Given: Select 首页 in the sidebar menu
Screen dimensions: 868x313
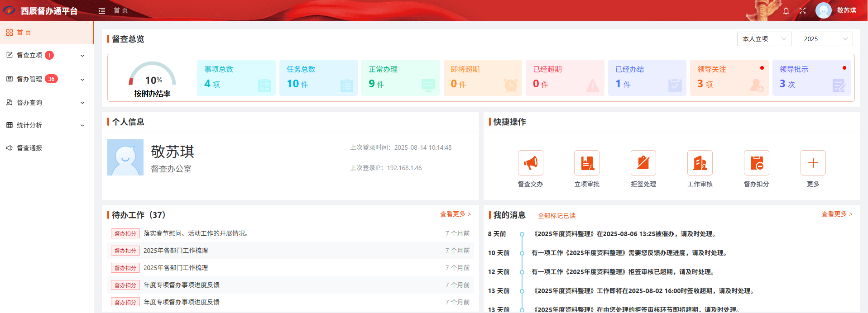Looking at the screenshot, I should [24, 33].
